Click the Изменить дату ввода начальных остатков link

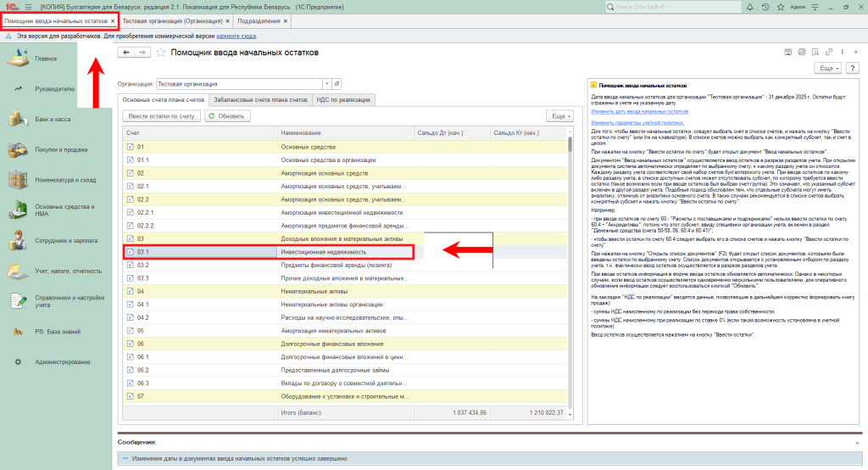(640, 111)
